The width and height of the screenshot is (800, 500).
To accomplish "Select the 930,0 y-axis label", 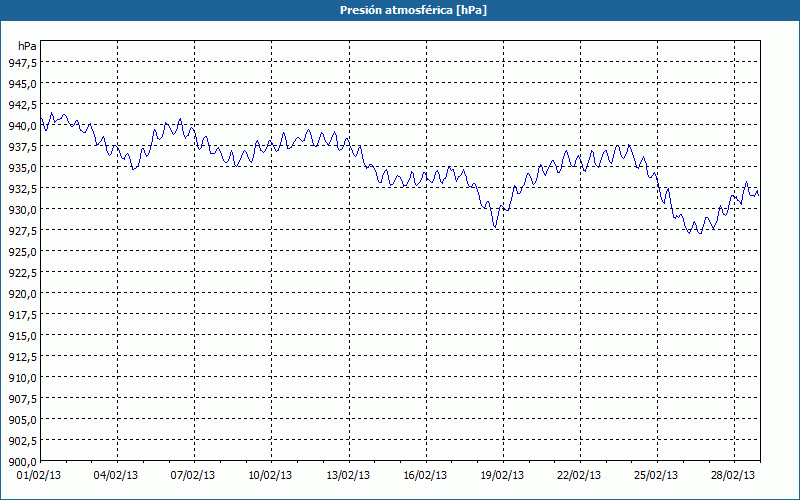I will (22, 209).
